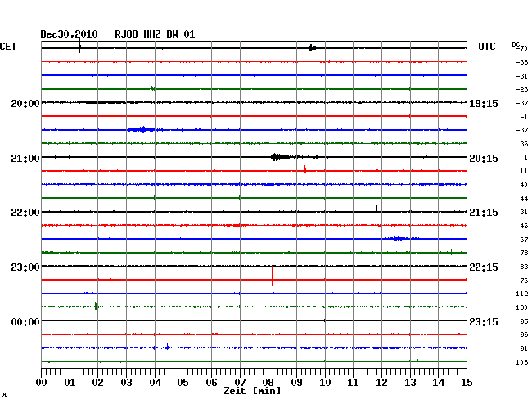Click minute tick label "13" on time axis
532x404 pixels.
coord(410,383)
